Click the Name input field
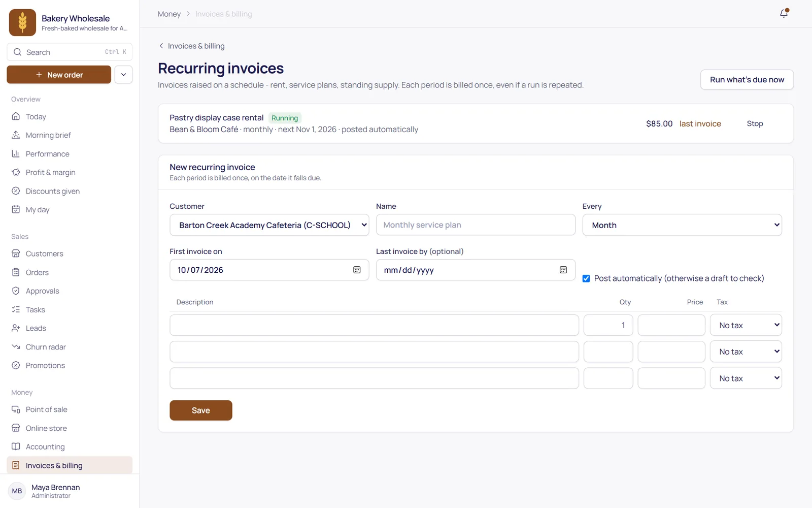Viewport: 812px width, 508px height. [476, 225]
